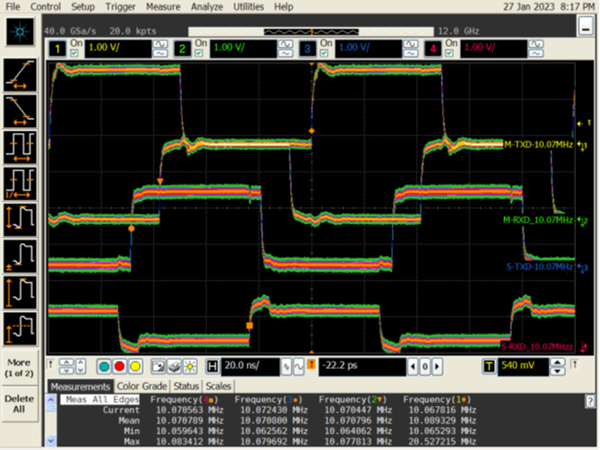
Task: Click the orange horizontal position marker icon
Action: click(x=311, y=364)
